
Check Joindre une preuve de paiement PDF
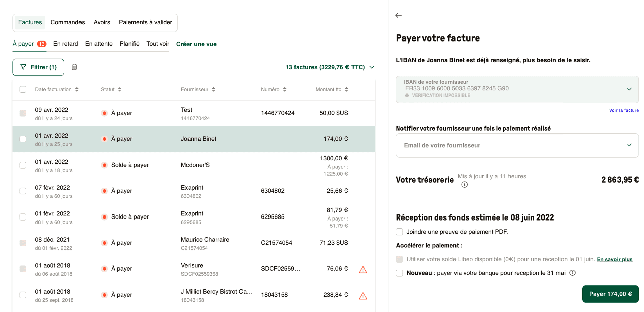pyautogui.click(x=399, y=232)
